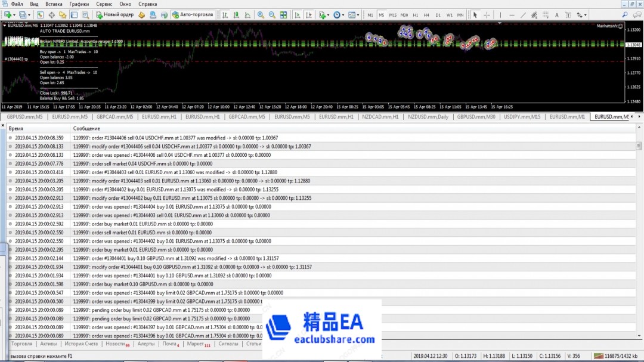
Task: Zoom in on the chart
Action: (261, 15)
